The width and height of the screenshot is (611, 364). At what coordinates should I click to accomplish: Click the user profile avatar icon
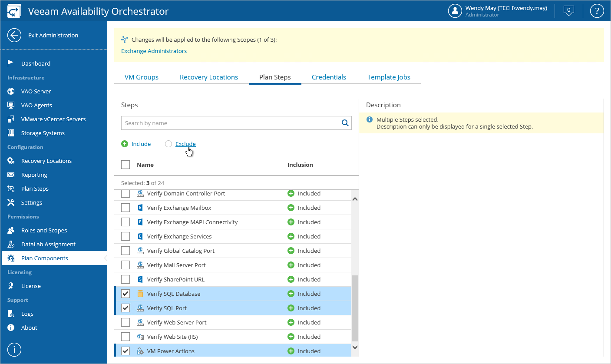click(x=455, y=11)
